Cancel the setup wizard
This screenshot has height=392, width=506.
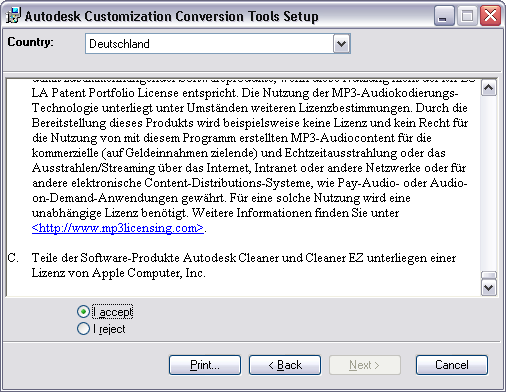click(x=452, y=365)
